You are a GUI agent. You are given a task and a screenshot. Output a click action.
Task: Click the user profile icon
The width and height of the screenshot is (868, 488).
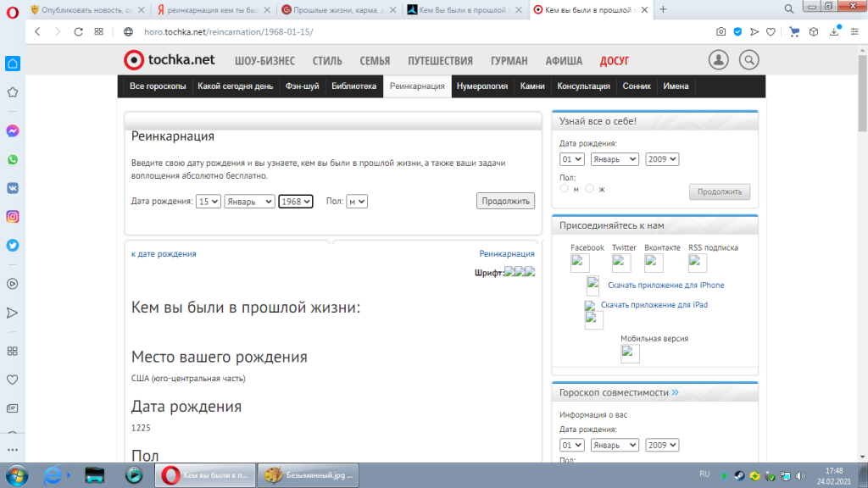click(719, 60)
